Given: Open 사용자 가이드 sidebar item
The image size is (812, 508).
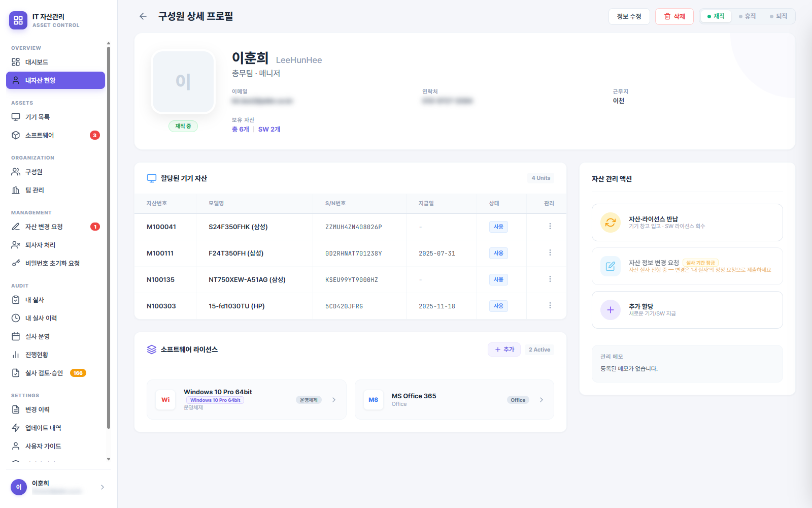Looking at the screenshot, I should [x=55, y=446].
